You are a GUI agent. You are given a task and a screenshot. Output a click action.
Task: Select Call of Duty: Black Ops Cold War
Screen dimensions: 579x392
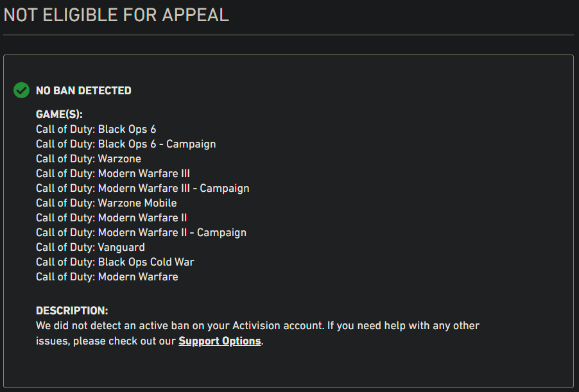[115, 262]
